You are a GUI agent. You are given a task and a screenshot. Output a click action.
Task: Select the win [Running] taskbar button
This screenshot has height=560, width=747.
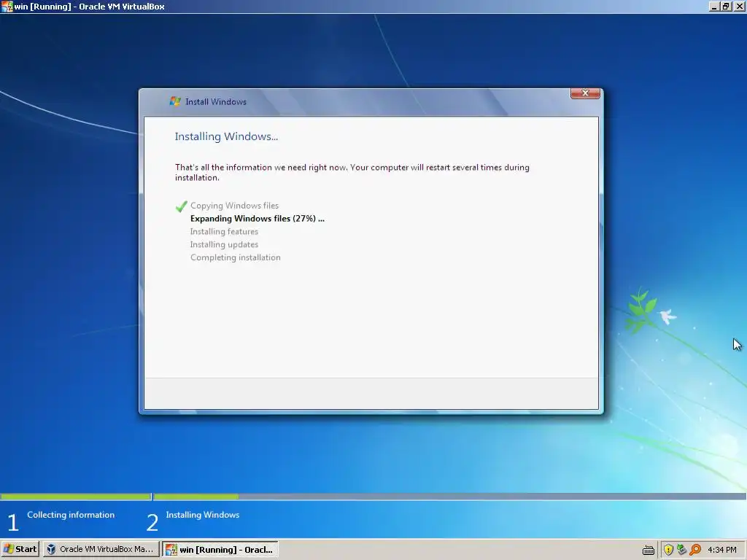tap(220, 550)
